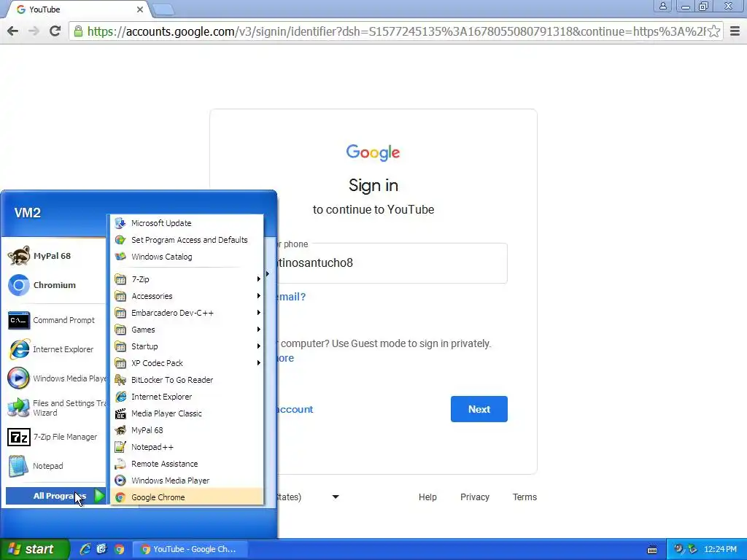Viewport: 747px width, 560px height.
Task: Click the email or phone input field
Action: coord(392,263)
